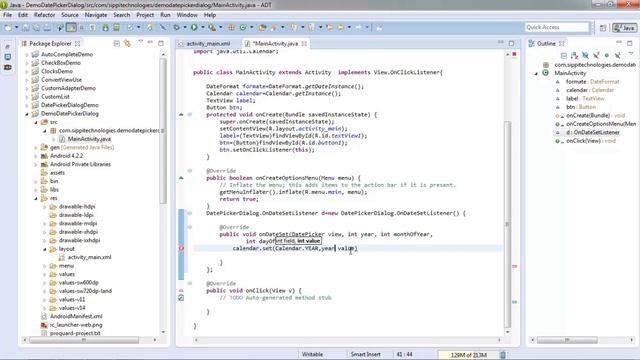Toggle Hide Fields in Outline
The height and width of the screenshot is (360, 640).
pyautogui.click(x=585, y=55)
